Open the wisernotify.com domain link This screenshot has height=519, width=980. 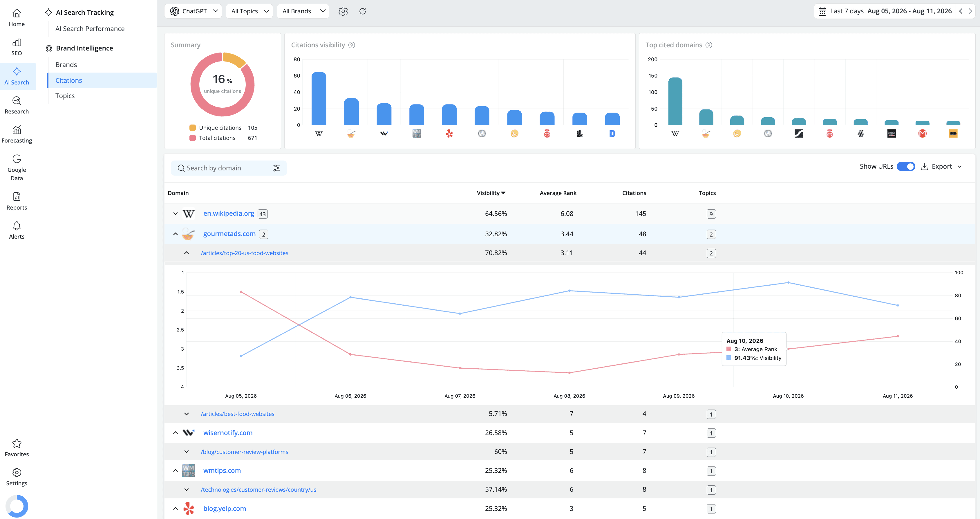pos(228,432)
